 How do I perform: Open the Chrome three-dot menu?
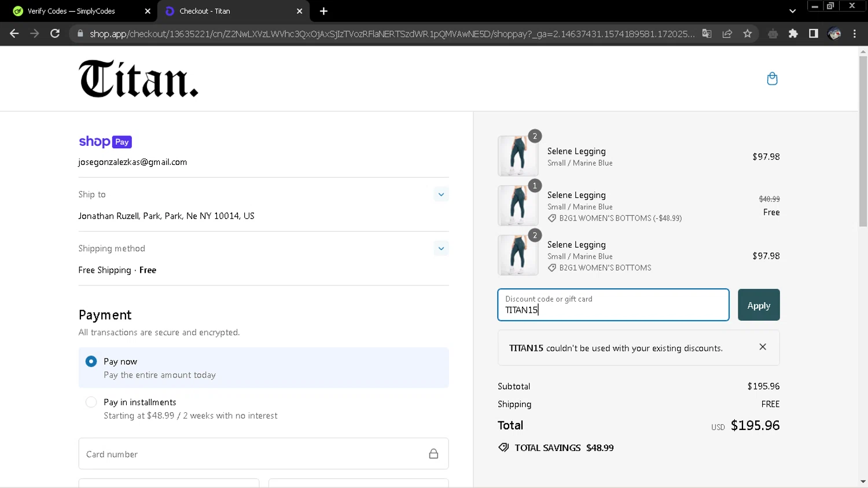tap(855, 34)
